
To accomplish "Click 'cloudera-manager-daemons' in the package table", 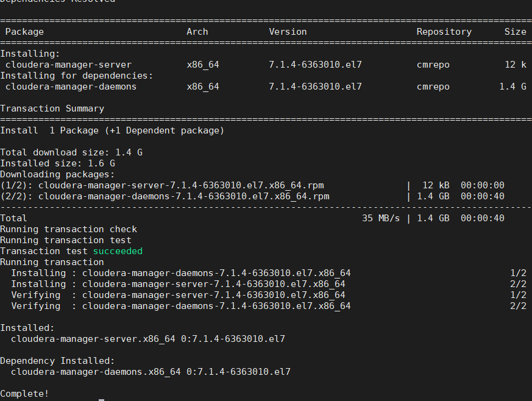I will click(x=71, y=87).
